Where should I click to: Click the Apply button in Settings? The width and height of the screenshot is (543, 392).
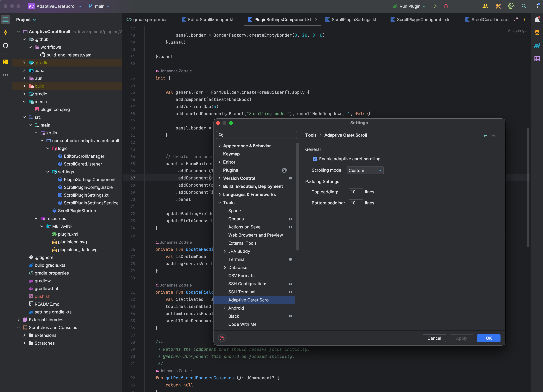pos(461,338)
